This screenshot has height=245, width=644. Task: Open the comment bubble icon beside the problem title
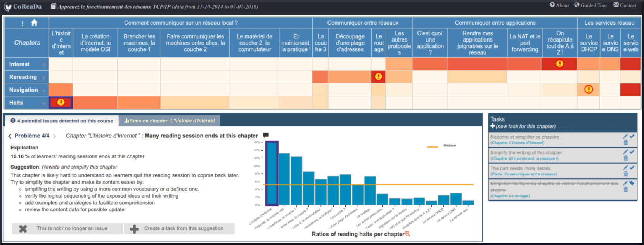point(266,136)
